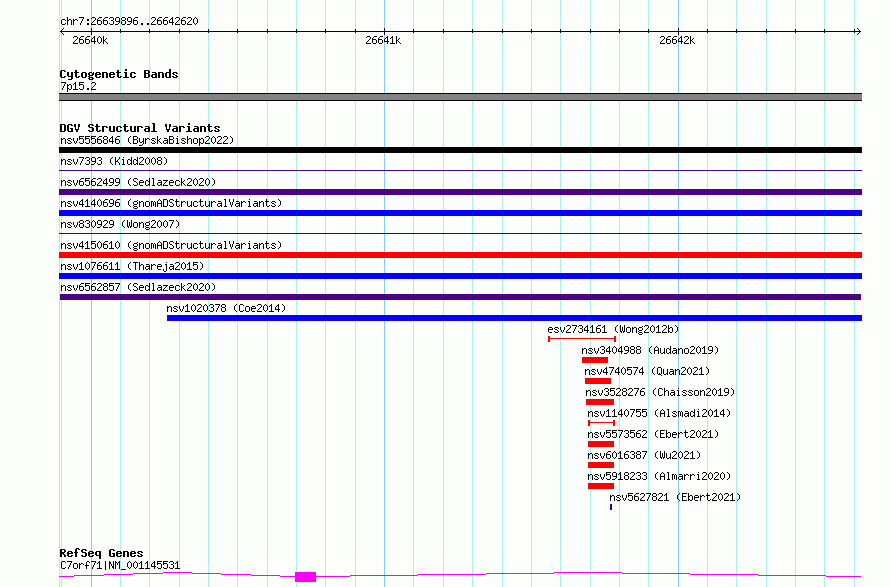Click the chr7:26639896..26642620 region label

(129, 22)
